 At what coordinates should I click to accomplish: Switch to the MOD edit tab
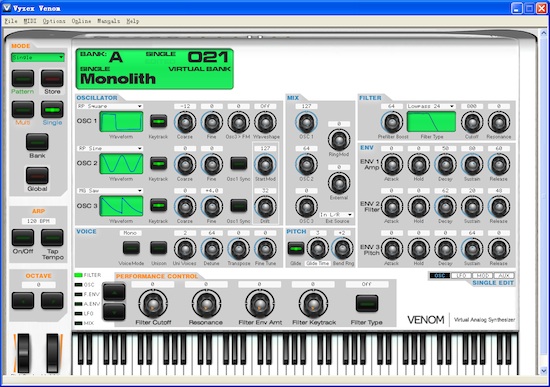coord(483,275)
